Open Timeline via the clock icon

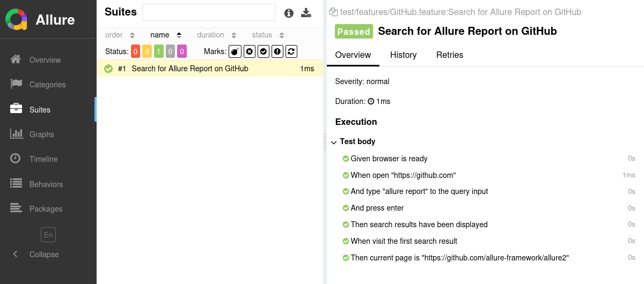(16, 159)
